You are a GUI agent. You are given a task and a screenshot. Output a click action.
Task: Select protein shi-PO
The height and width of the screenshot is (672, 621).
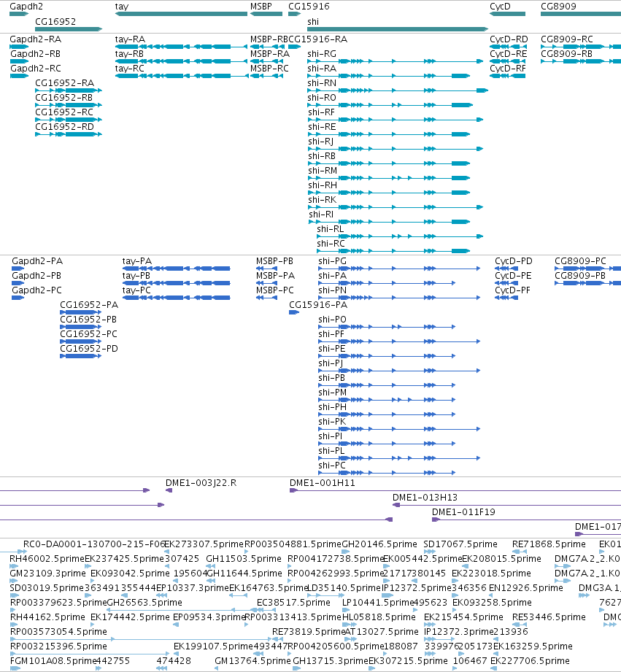pos(333,319)
